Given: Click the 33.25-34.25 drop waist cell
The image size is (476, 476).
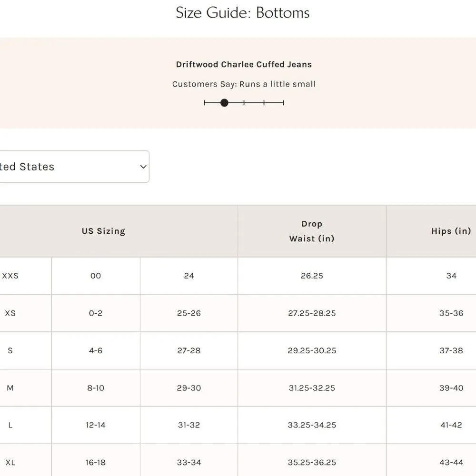Looking at the screenshot, I should 312,425.
